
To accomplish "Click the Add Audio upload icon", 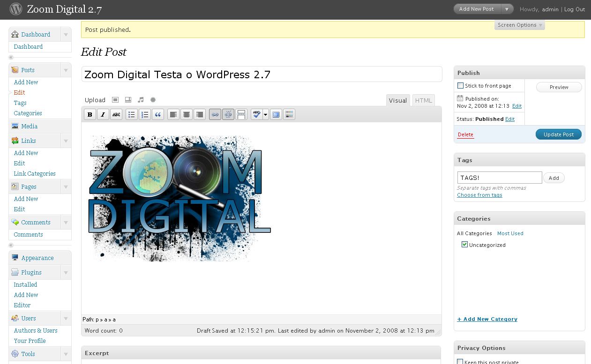I will [x=141, y=100].
